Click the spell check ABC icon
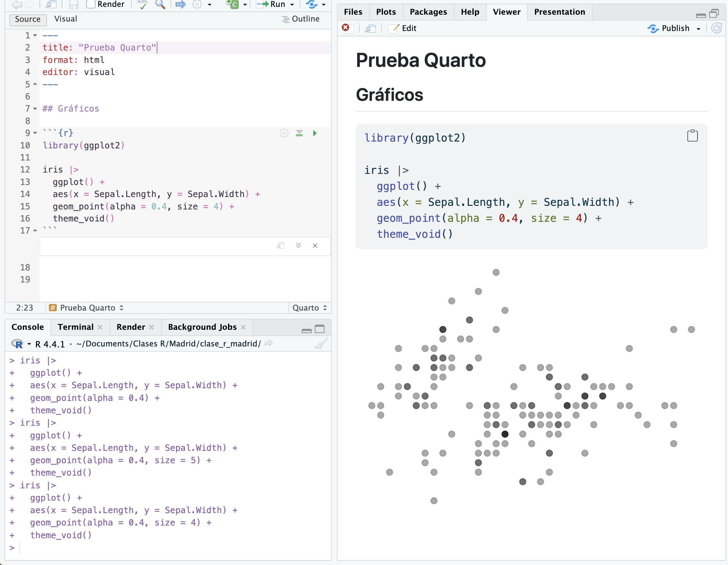The image size is (728, 565). pyautogui.click(x=143, y=4)
